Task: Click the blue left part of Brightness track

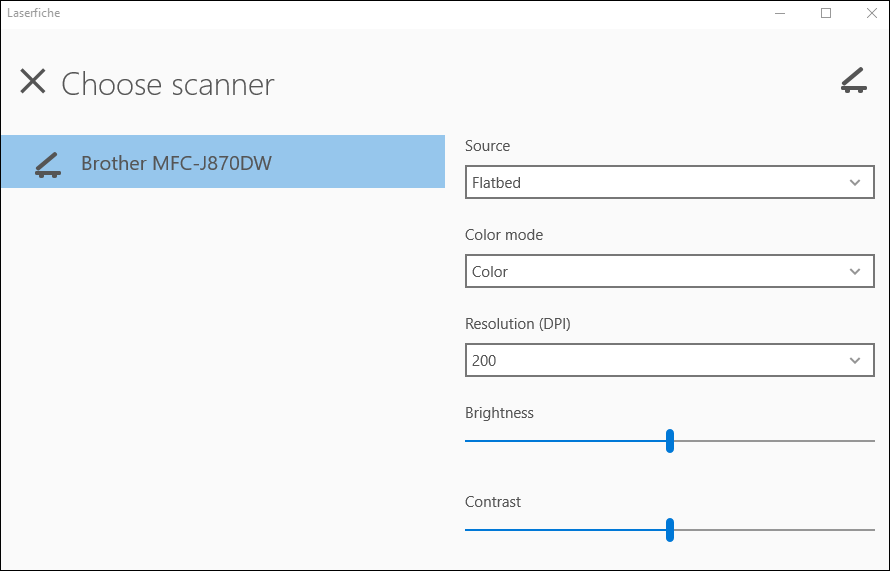Action: 565,441
